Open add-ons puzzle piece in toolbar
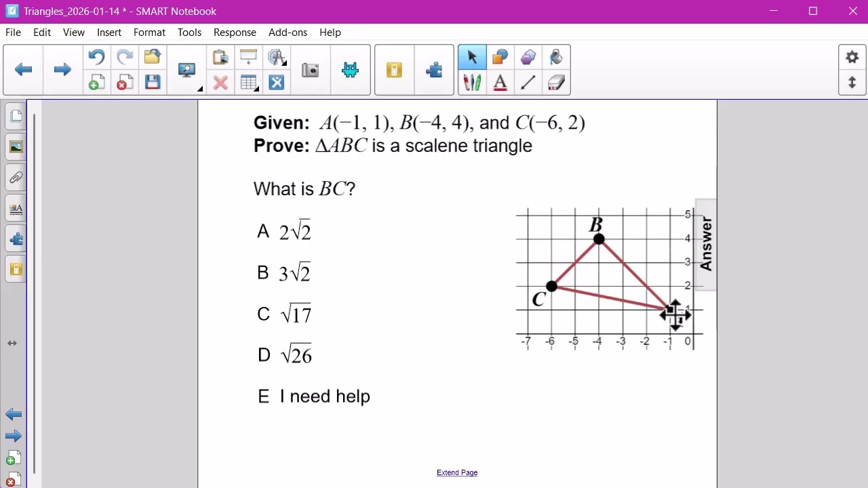Screen dimensions: 868x488 coord(434,70)
